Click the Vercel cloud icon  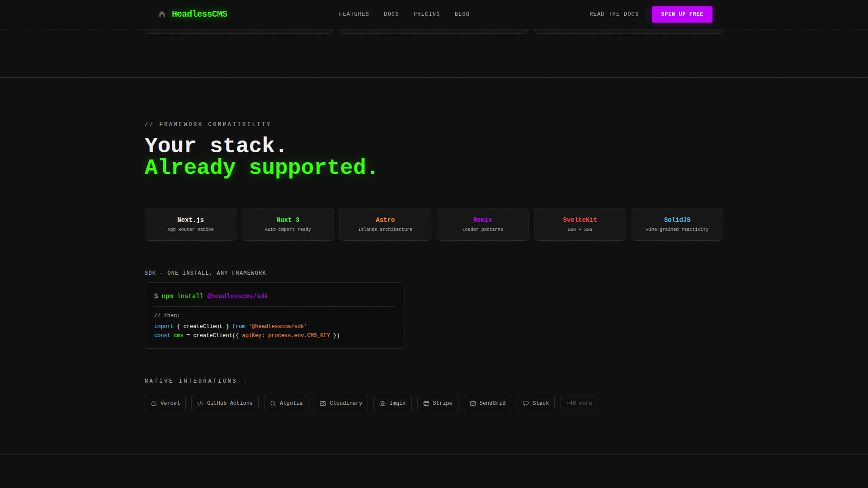[x=154, y=404]
